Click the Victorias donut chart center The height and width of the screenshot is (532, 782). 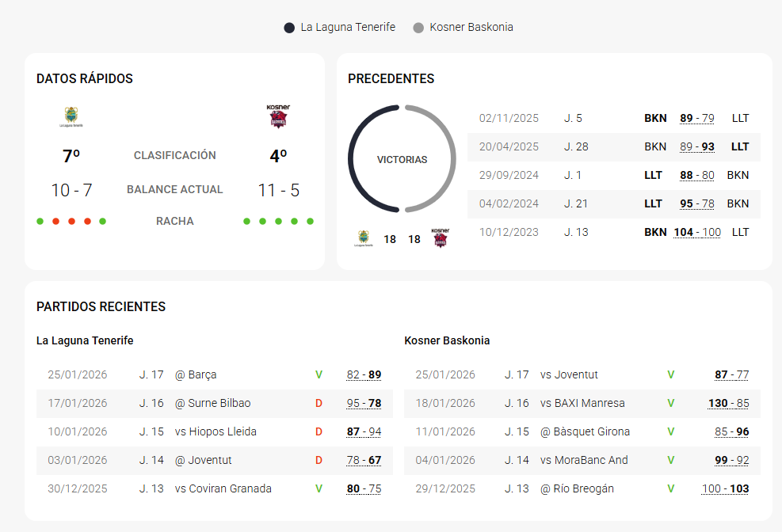pyautogui.click(x=402, y=159)
